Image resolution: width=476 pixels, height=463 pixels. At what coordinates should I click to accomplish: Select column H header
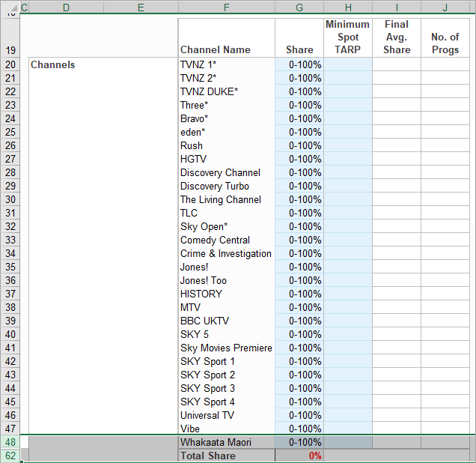[x=348, y=7]
